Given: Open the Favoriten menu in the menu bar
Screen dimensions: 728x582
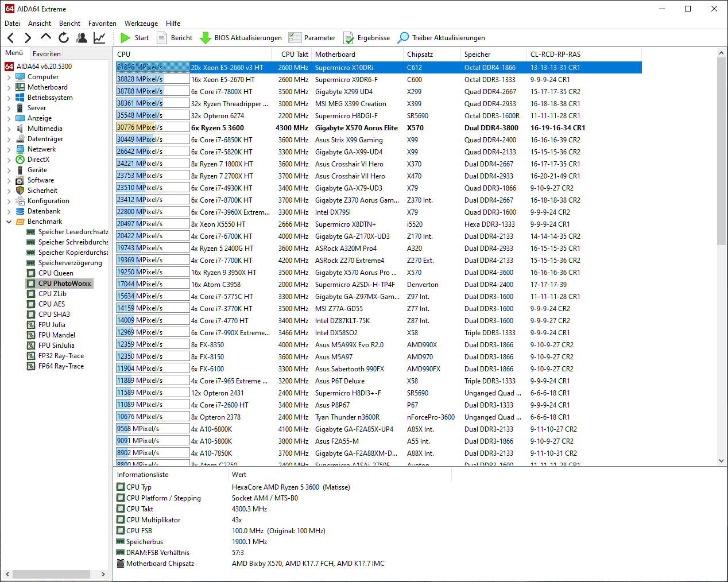Looking at the screenshot, I should pyautogui.click(x=102, y=24).
